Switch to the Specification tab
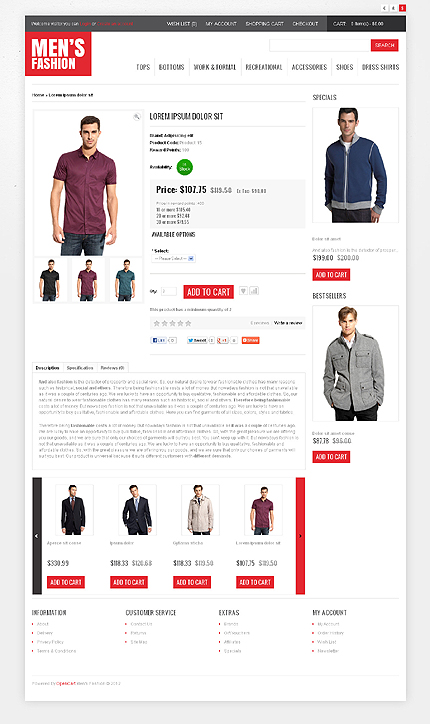Viewport: 430px width, 724px height. point(80,368)
